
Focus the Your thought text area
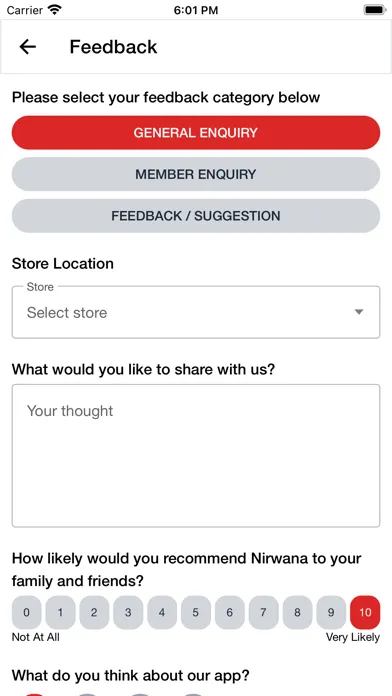coord(196,456)
